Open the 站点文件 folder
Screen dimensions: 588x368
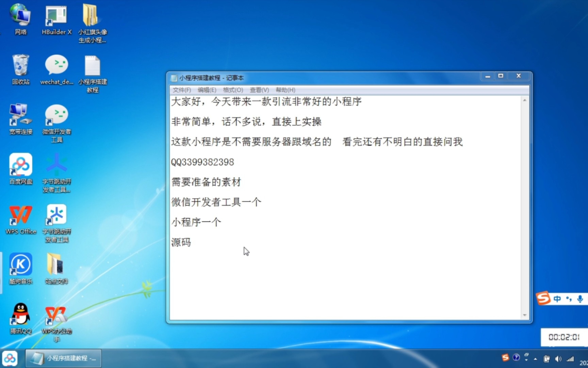pyautogui.click(x=56, y=269)
